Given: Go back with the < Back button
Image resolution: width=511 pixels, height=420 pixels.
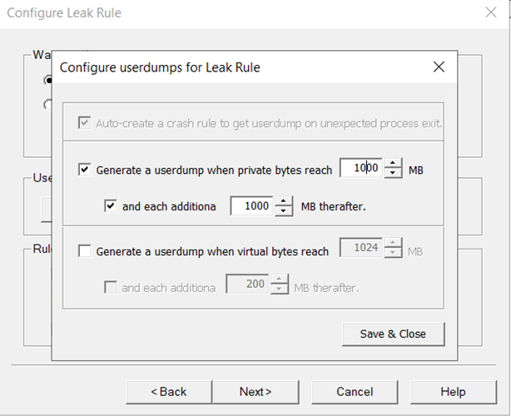Looking at the screenshot, I should click(168, 392).
